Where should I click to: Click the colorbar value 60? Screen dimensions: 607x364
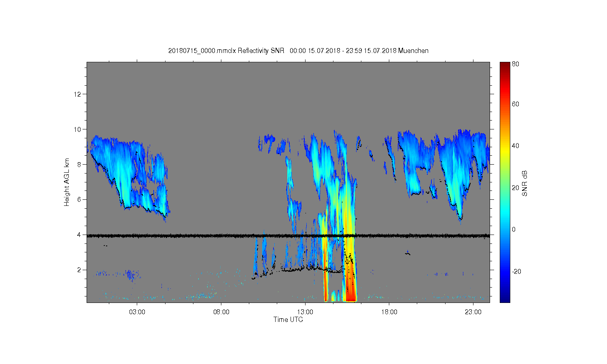516,104
